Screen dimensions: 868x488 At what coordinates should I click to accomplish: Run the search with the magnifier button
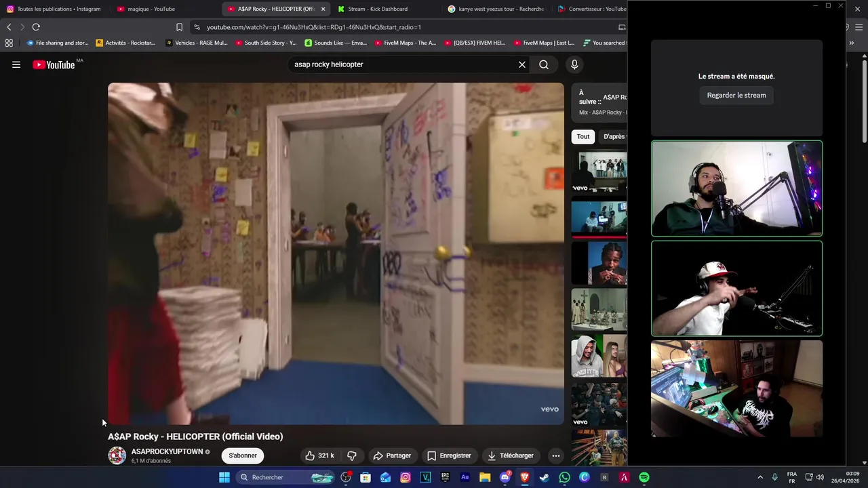pos(544,64)
